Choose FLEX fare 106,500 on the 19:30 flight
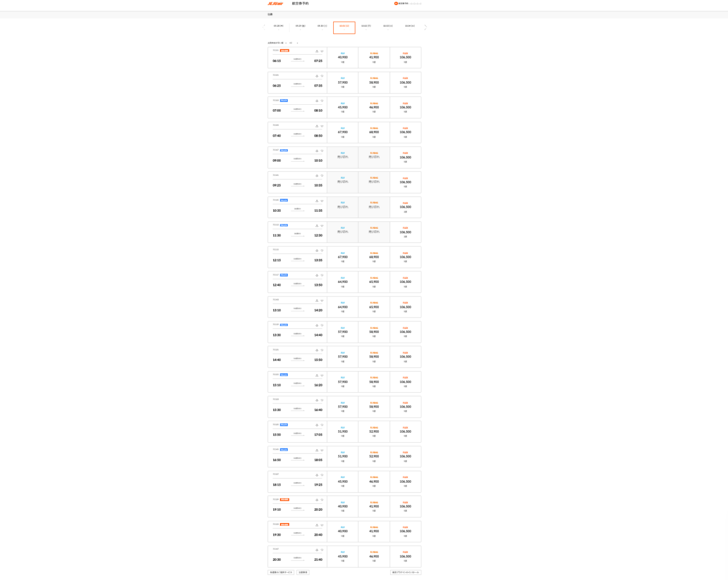 (x=406, y=532)
